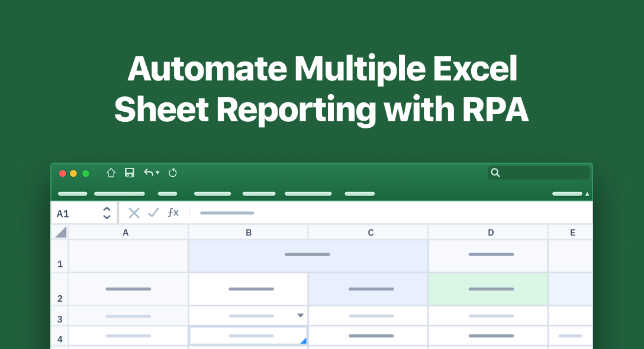
Task: Click column header B to select column B
Action: [248, 232]
